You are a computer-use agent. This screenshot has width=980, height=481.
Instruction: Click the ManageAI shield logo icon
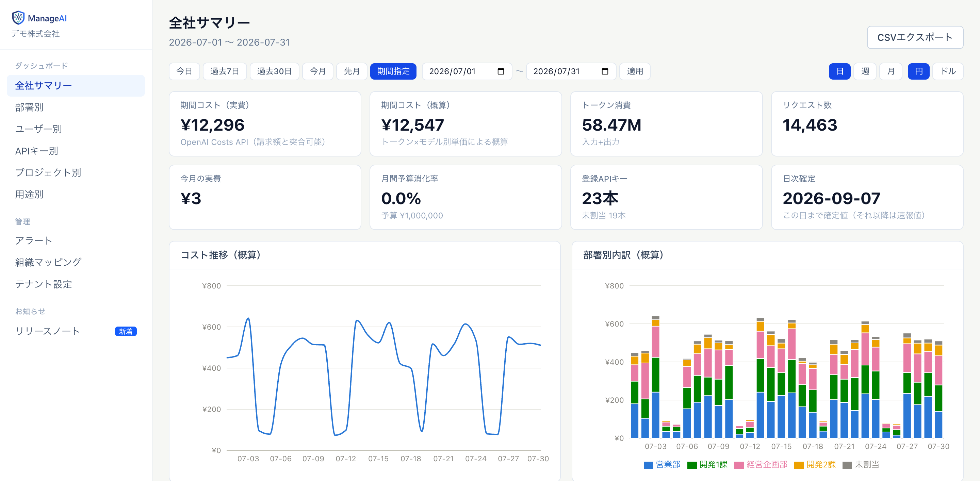(x=18, y=17)
